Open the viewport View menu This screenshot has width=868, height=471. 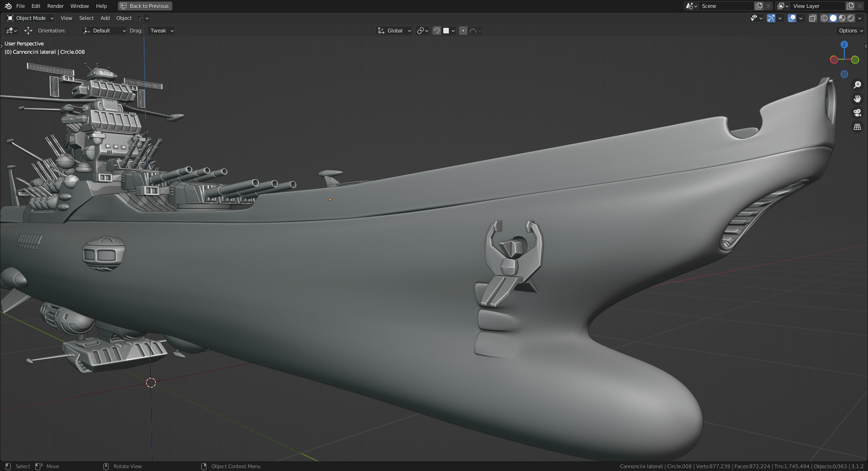(x=66, y=18)
